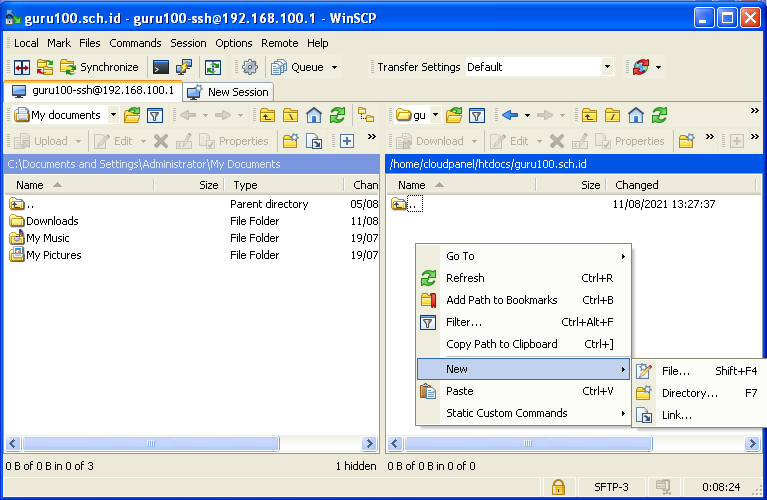Open the Commands menu
The image size is (767, 500).
(x=135, y=43)
